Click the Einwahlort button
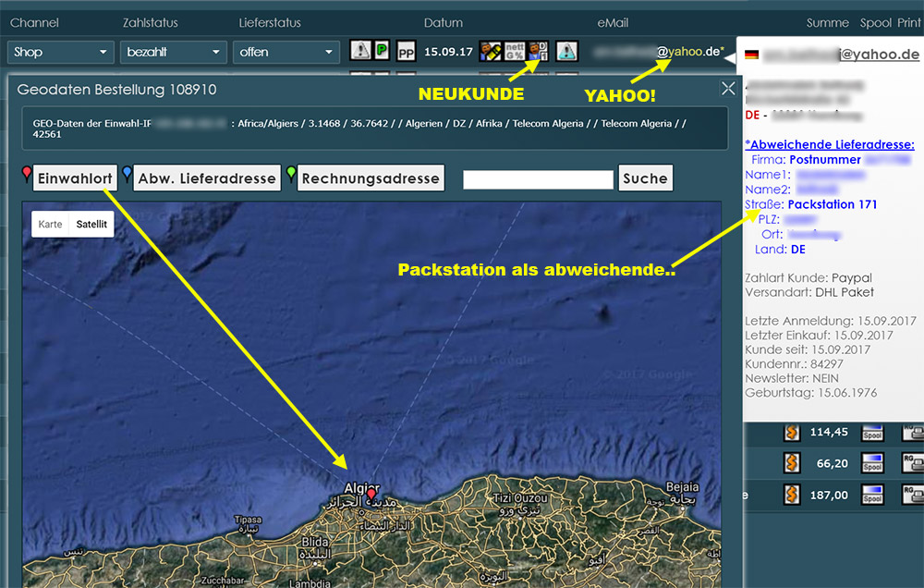This screenshot has width=924, height=588. click(75, 178)
